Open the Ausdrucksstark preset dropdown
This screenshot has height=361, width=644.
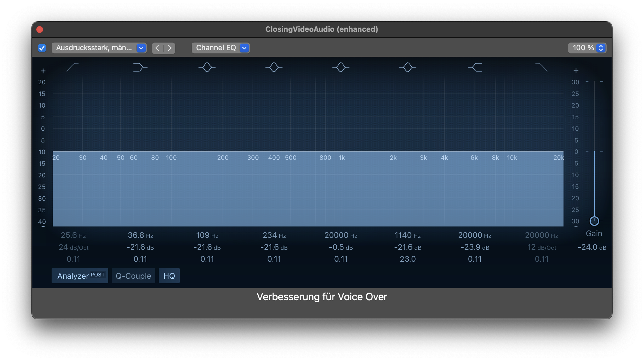(x=99, y=48)
